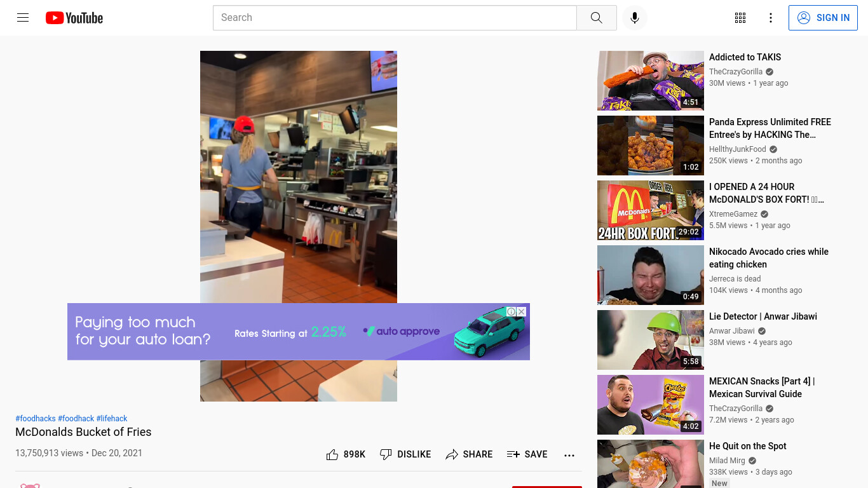Click the 30M views text
The width and height of the screenshot is (868, 488).
(727, 83)
